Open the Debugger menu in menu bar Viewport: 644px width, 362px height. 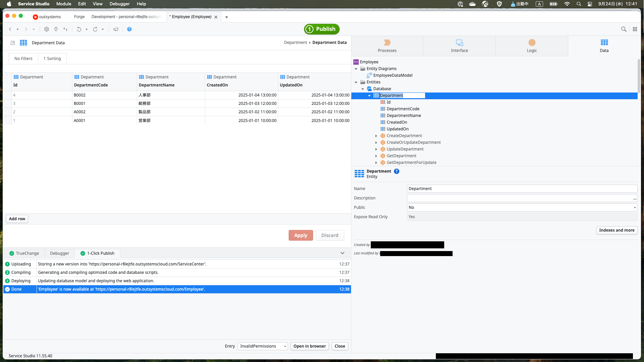[x=119, y=4]
